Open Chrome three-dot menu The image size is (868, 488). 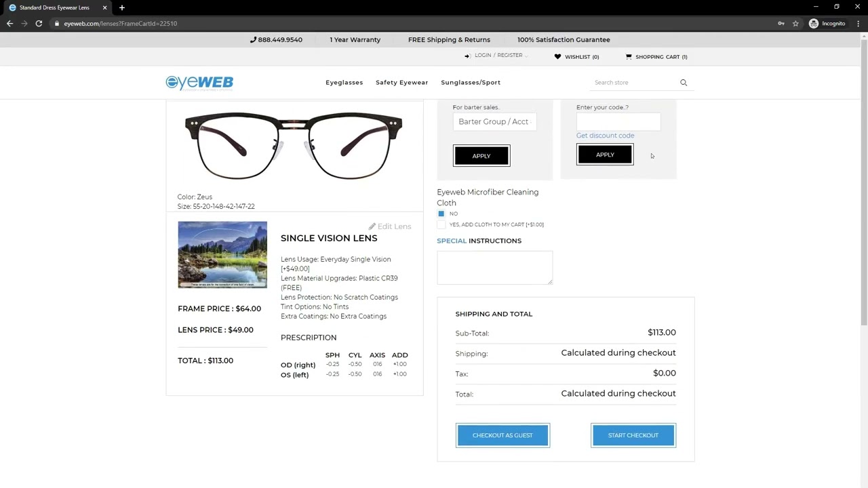click(858, 23)
